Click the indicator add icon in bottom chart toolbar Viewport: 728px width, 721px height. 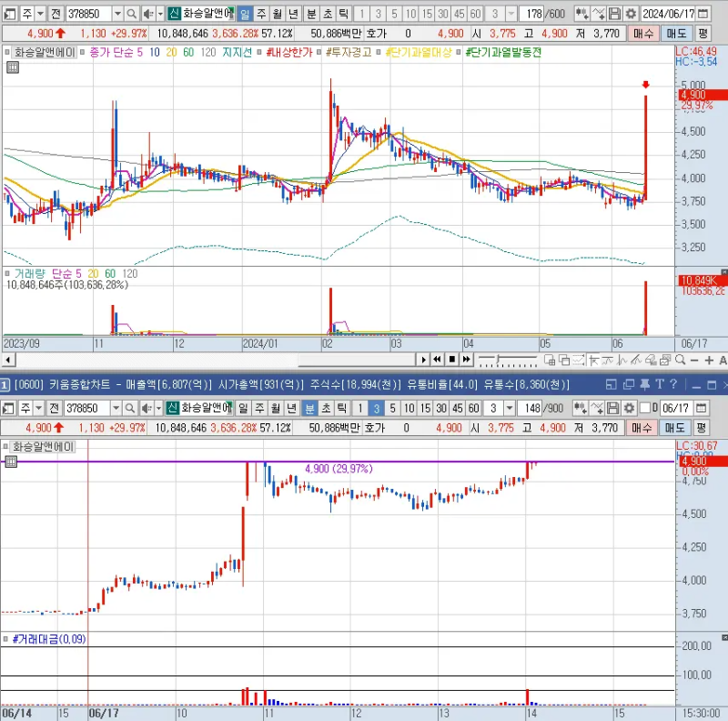(x=580, y=409)
